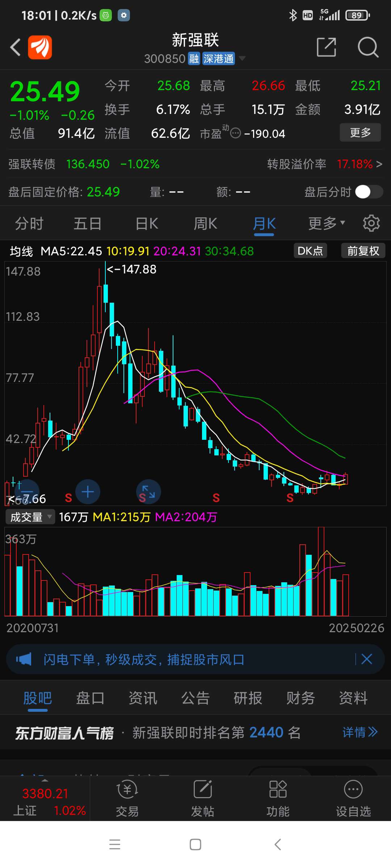Tap the Android recent apps menu icon

(115, 844)
